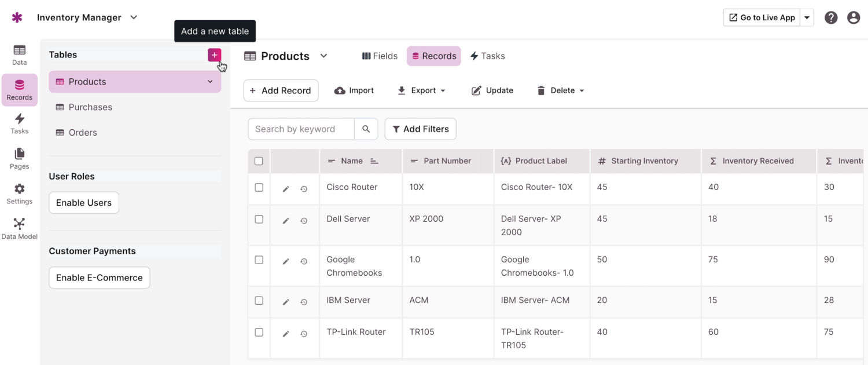This screenshot has width=868, height=365.
Task: Check the box for the IBM Server row
Action: point(259,301)
